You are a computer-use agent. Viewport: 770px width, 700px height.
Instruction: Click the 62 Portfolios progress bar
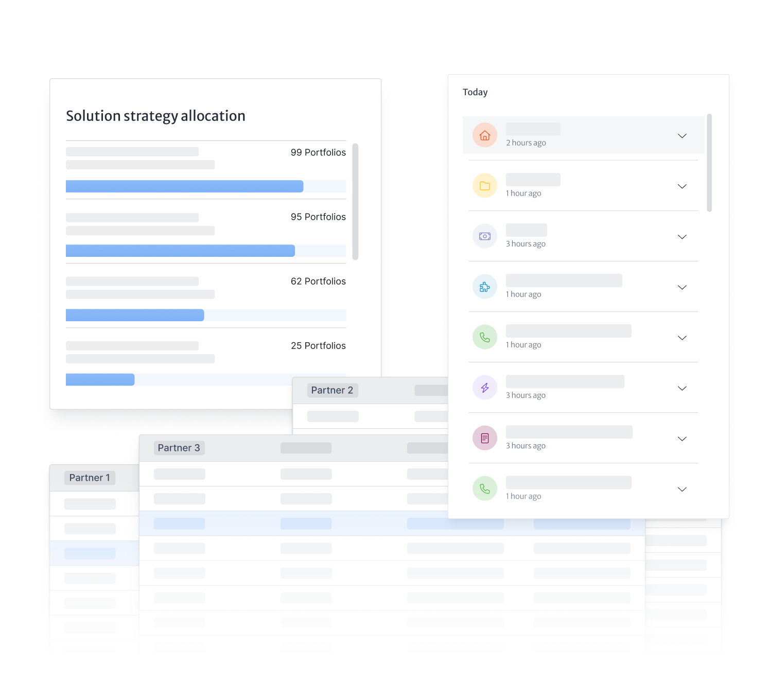click(135, 315)
